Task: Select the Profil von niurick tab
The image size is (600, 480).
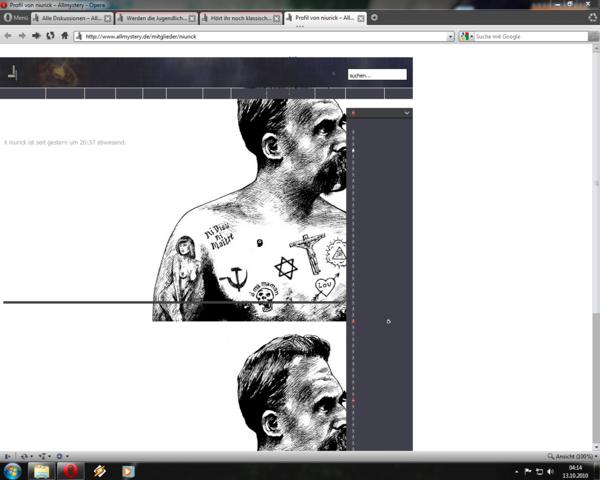Action: 325,18
